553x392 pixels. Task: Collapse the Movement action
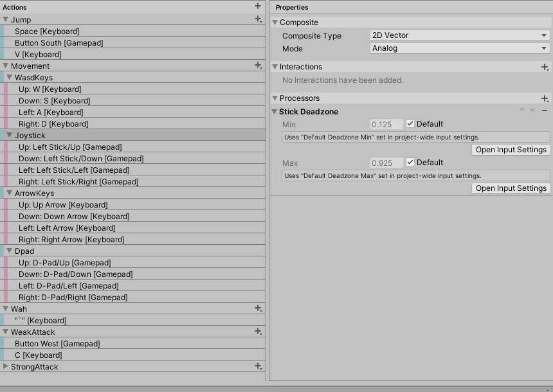click(5, 66)
